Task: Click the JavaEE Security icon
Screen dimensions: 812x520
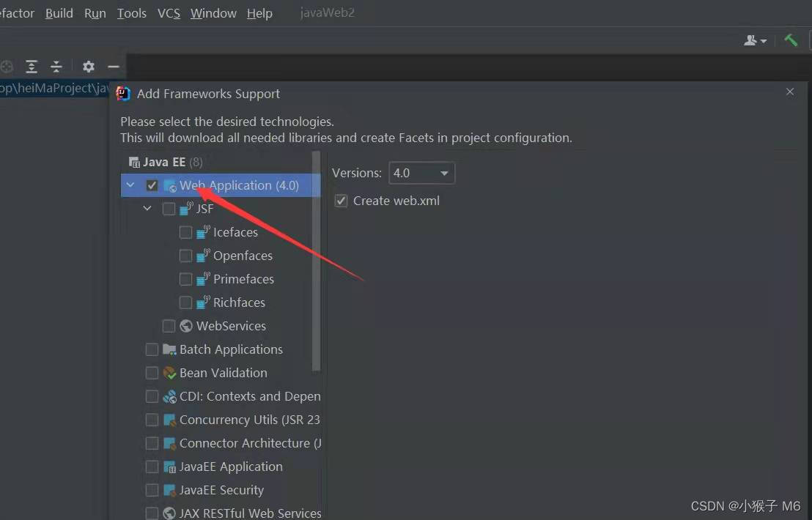Action: point(169,490)
